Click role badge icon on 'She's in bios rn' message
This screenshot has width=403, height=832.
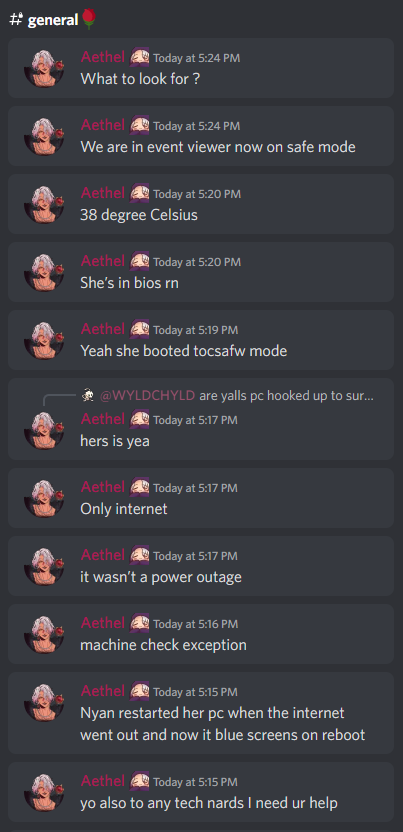[x=139, y=261]
